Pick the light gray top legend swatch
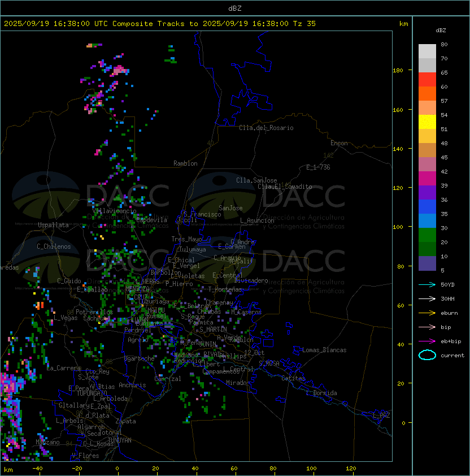This screenshot has width=470, height=476. click(427, 51)
